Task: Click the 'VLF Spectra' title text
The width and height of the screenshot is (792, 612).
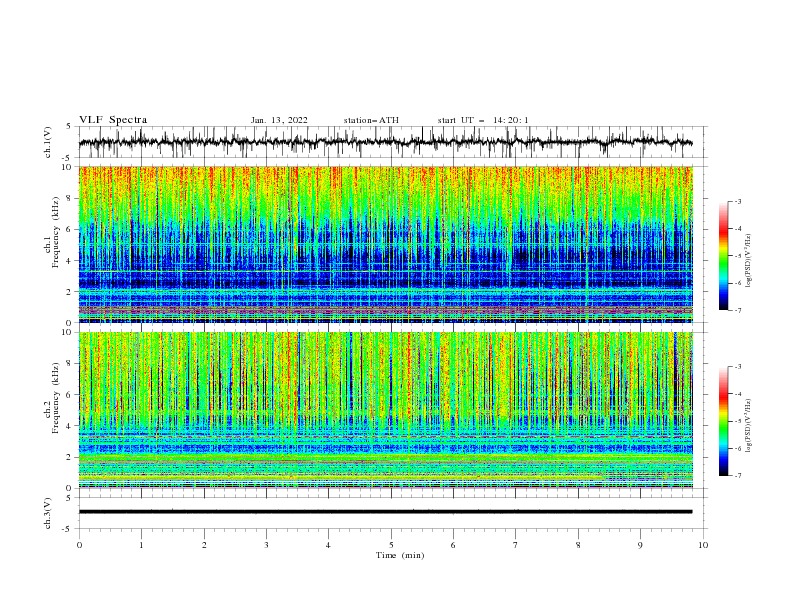Action: (x=113, y=120)
